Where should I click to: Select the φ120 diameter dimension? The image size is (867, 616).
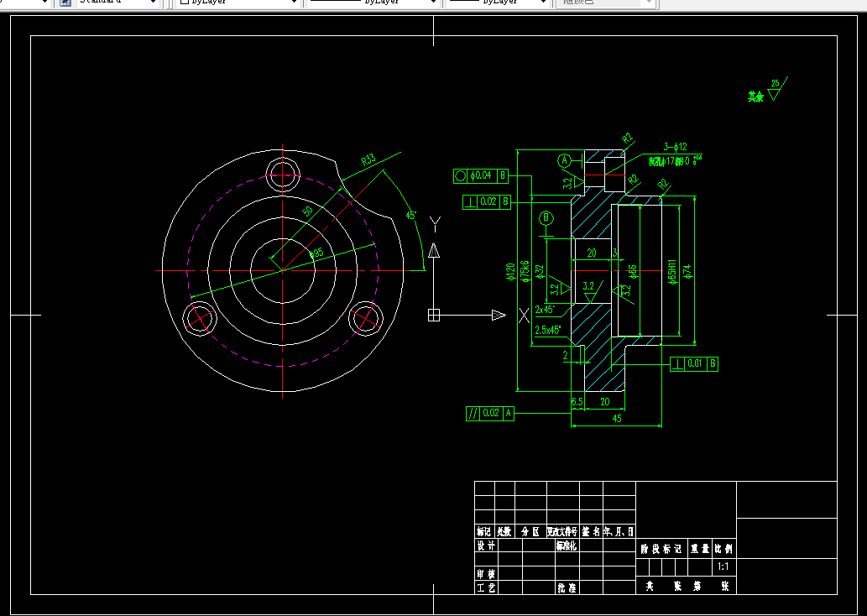pos(510,272)
